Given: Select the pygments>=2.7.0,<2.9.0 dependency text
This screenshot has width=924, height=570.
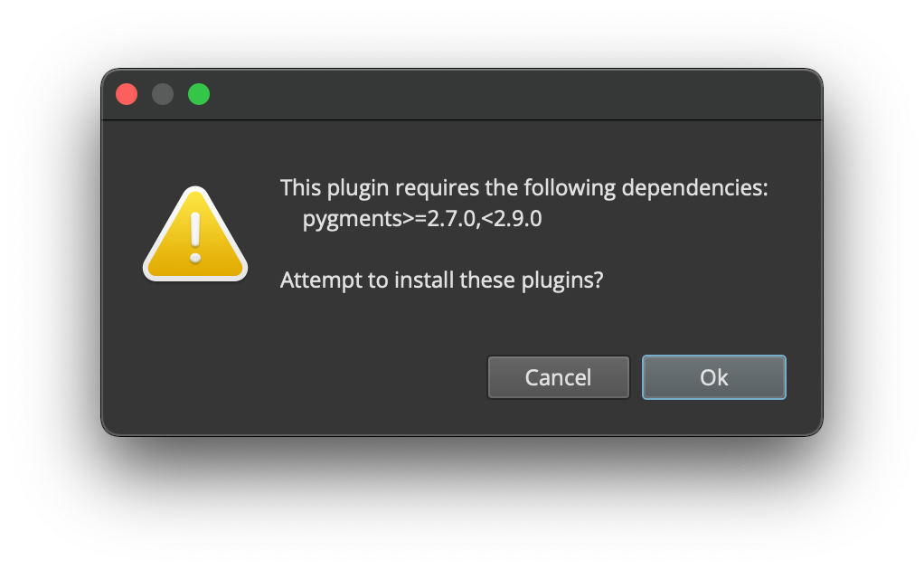Looking at the screenshot, I should [x=422, y=218].
